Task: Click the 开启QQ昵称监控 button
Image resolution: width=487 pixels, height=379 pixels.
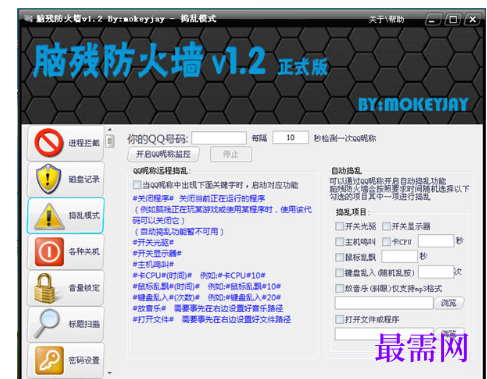Action: coord(163,154)
